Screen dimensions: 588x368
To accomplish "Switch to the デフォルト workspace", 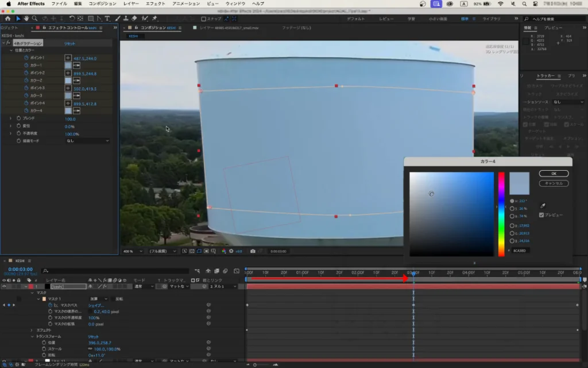I will [x=355, y=19].
